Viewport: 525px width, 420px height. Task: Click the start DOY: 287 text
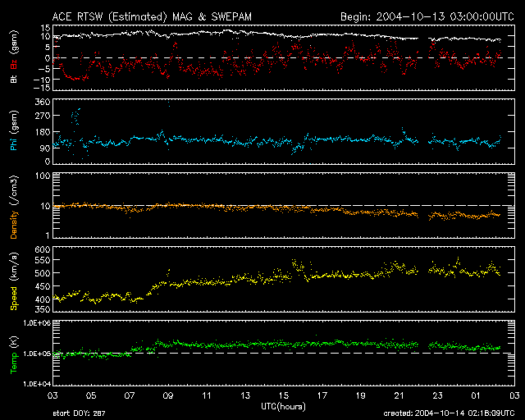pyautogui.click(x=80, y=413)
